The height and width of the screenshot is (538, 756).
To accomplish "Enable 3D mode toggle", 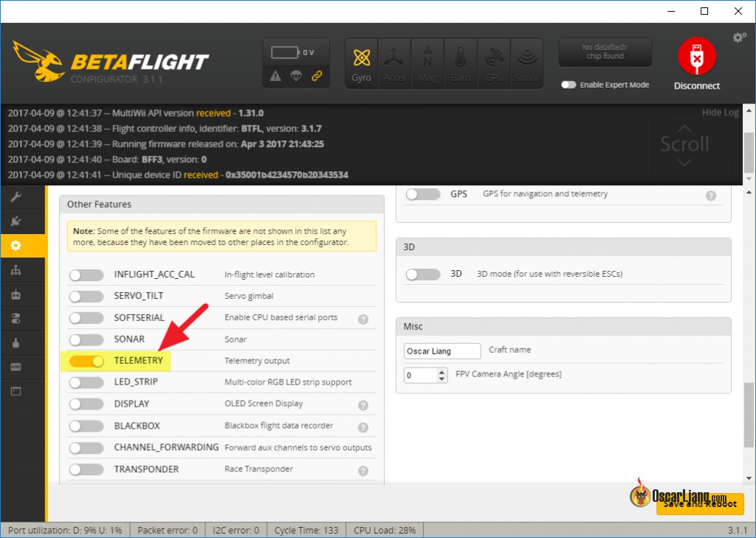I will coord(423,275).
